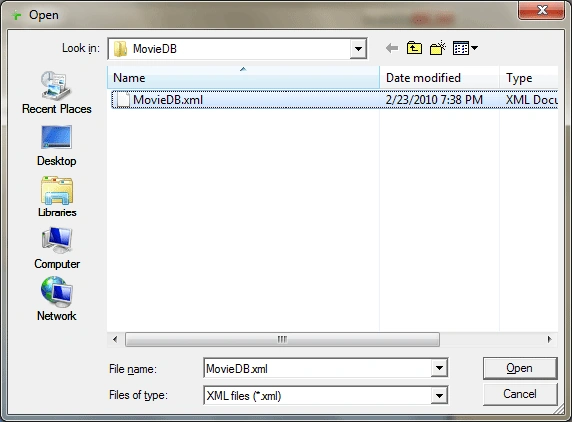Sort files by Date modified column
The image size is (572, 422).
(x=439, y=77)
